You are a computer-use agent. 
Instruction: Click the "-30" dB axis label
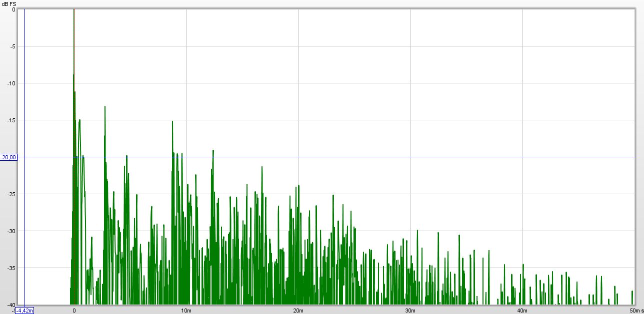(x=11, y=231)
